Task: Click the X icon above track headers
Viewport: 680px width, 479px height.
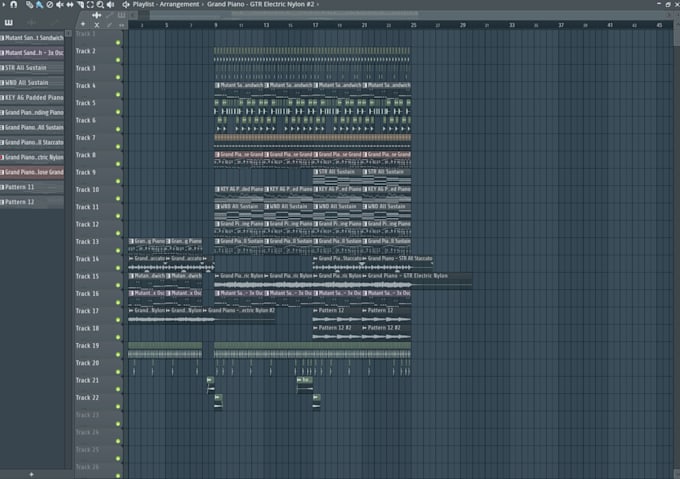Action: [x=97, y=25]
